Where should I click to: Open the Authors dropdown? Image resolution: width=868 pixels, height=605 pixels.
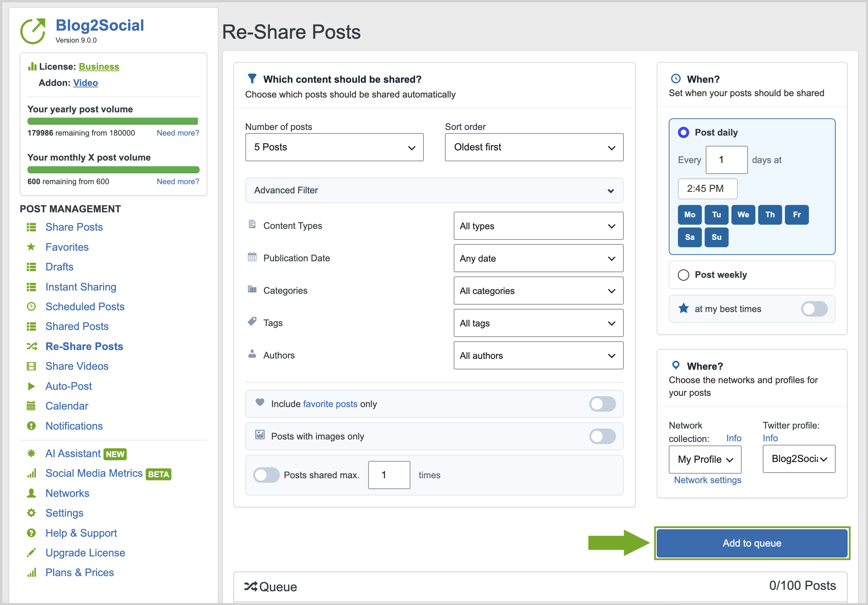pos(538,355)
